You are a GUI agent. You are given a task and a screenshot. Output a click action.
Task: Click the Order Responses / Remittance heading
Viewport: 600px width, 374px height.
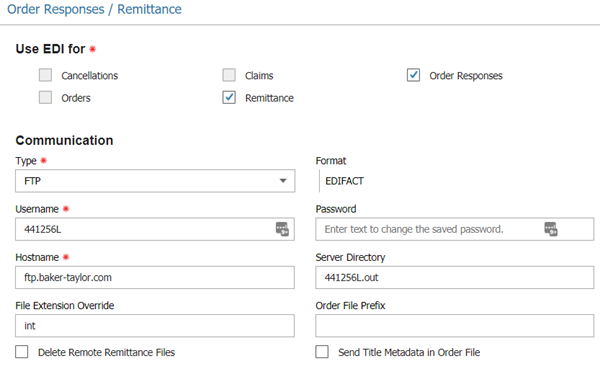(94, 9)
